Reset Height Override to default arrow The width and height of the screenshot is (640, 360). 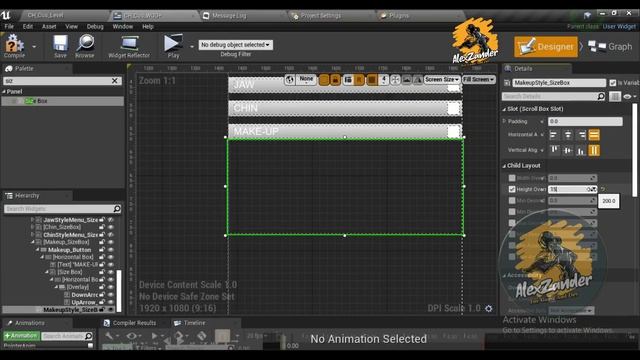click(603, 189)
